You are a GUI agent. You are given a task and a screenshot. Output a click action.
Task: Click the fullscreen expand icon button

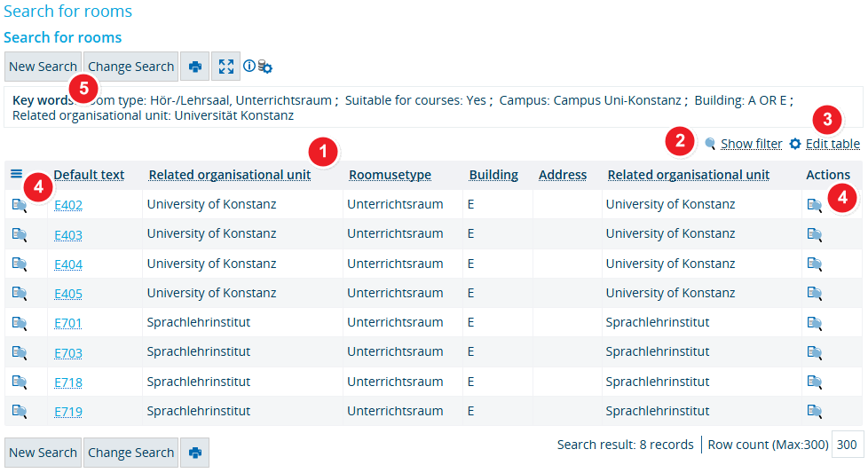click(225, 67)
